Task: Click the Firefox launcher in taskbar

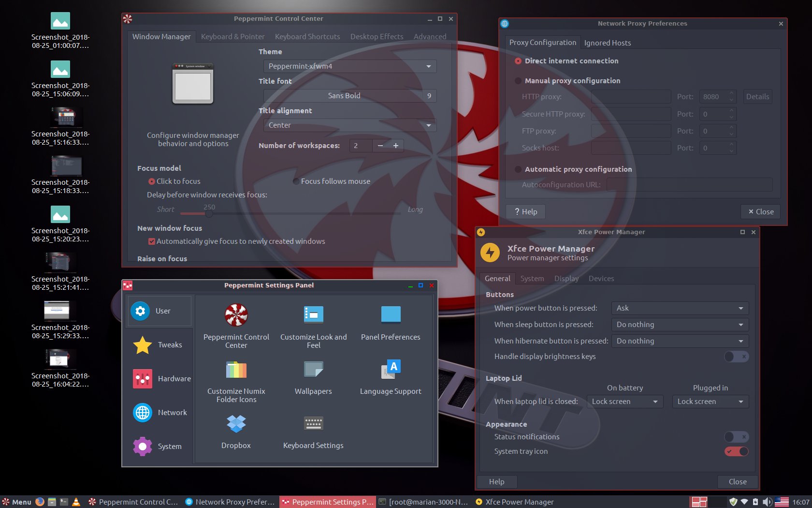Action: coord(40,502)
